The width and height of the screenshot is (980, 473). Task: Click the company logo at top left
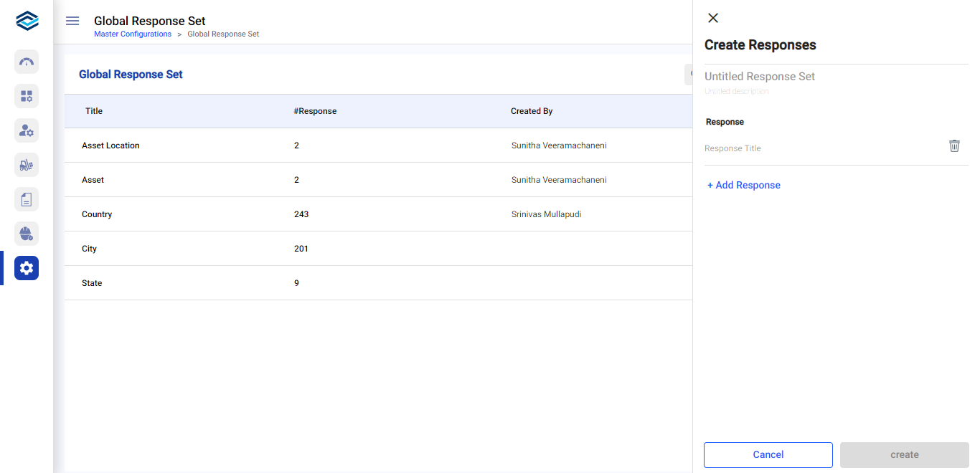click(x=27, y=21)
